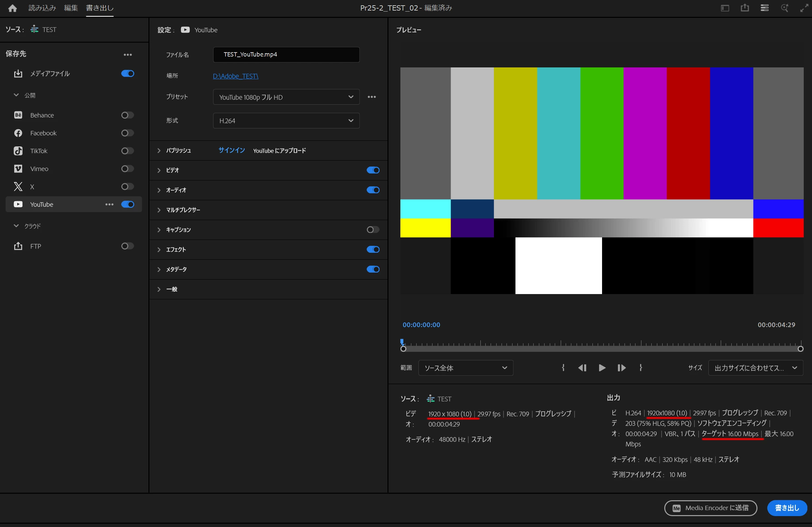The width and height of the screenshot is (812, 527).
Task: Open the D:\Adobe_TEST\ location link
Action: [x=235, y=76]
